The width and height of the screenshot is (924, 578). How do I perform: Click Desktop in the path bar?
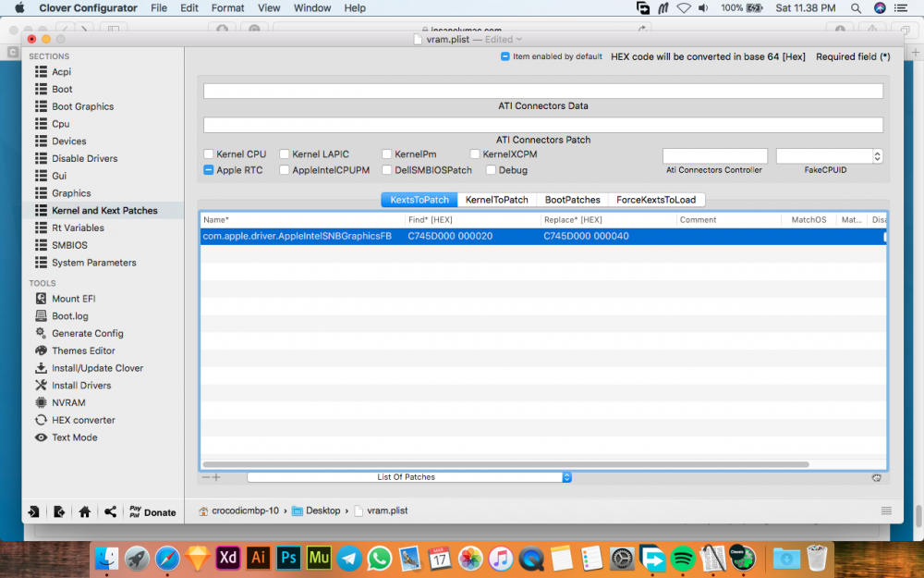[x=316, y=510]
